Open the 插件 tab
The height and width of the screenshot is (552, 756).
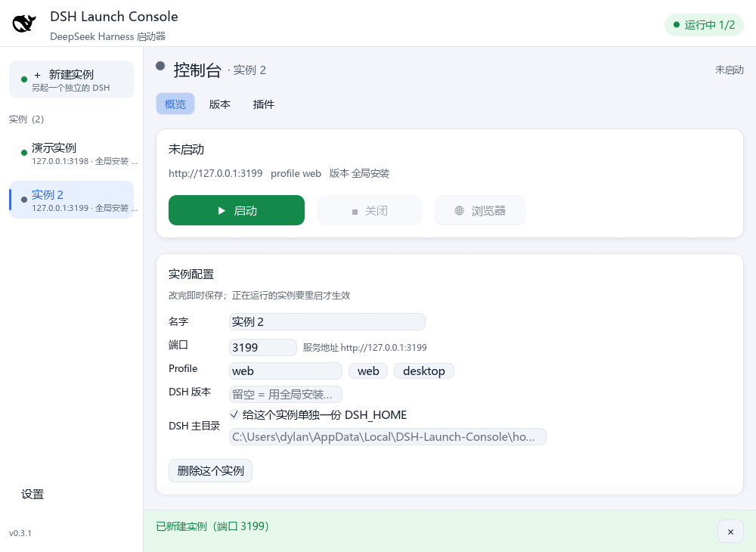[x=263, y=104]
